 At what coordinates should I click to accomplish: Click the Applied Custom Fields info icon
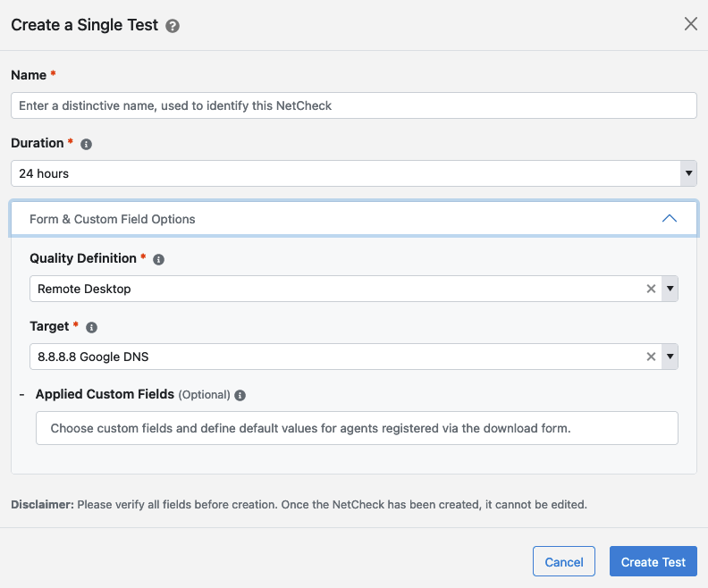[x=240, y=395]
